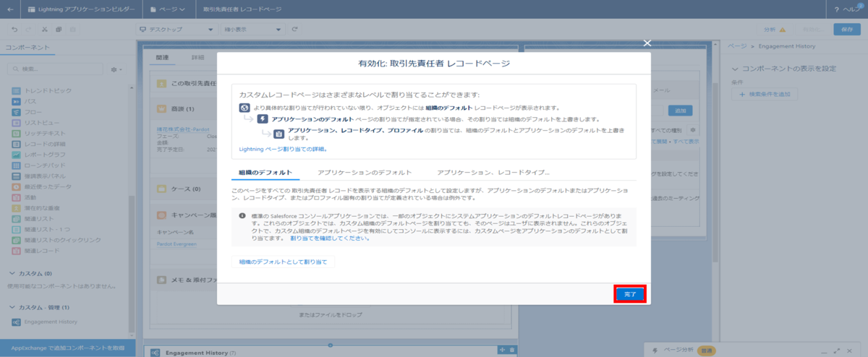Click the 最近使ったデータ component icon
Image resolution: width=868 pixels, height=357 pixels.
point(17,186)
